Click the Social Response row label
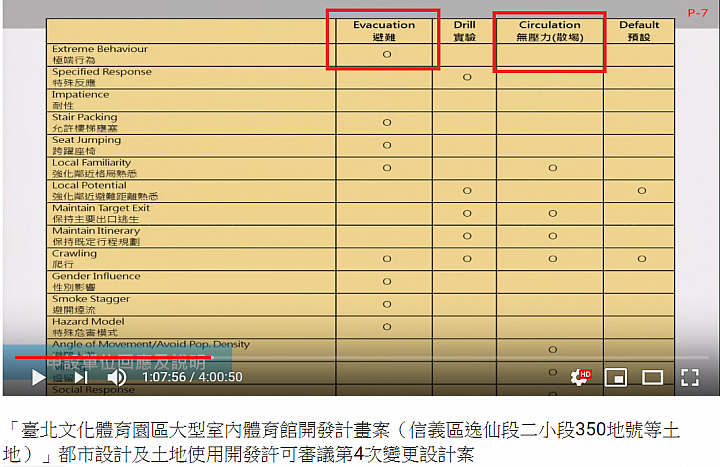Screen dimensions: 720x467 coord(93,390)
